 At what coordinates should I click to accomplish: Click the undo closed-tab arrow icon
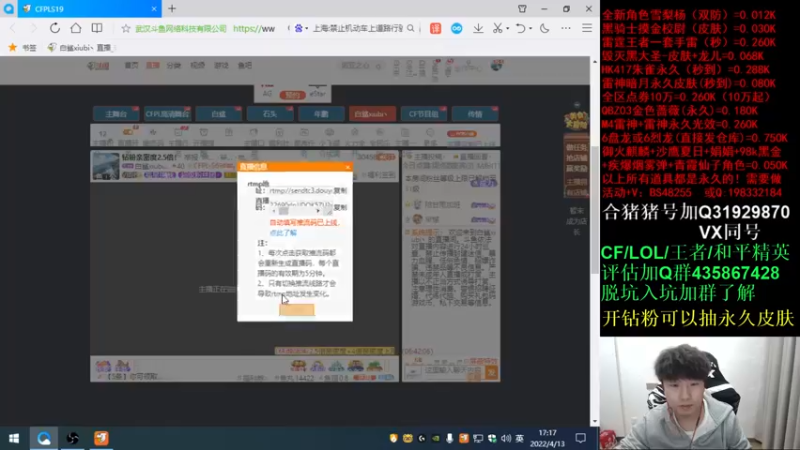point(520,29)
